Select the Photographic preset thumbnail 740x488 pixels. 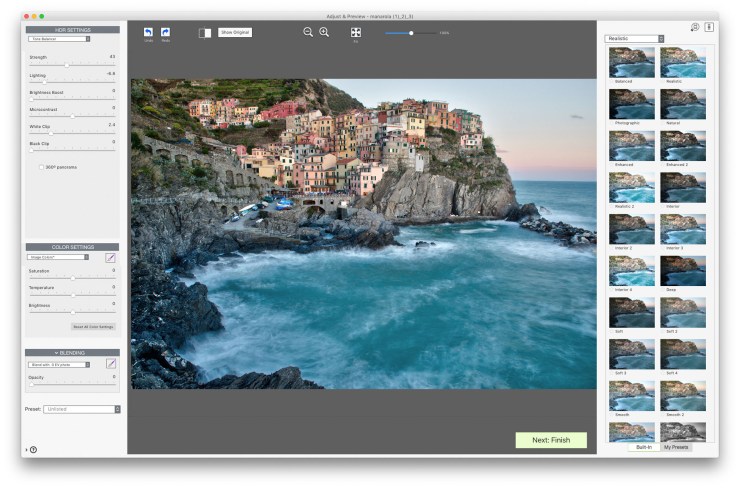(x=631, y=104)
